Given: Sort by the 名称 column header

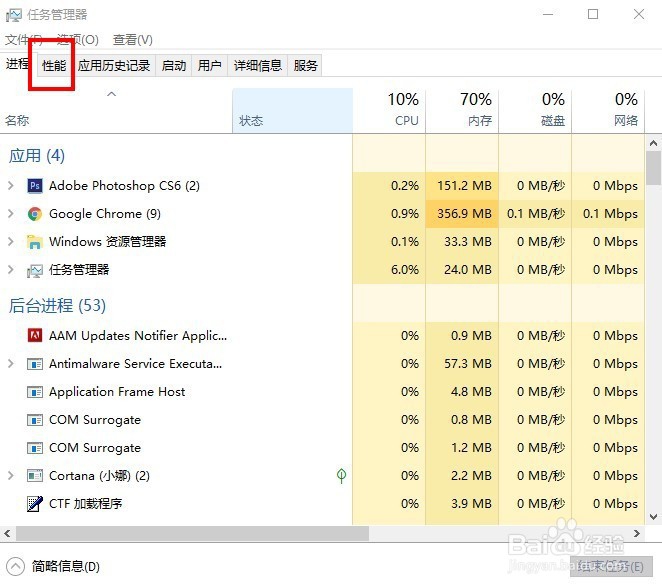Looking at the screenshot, I should point(116,111).
